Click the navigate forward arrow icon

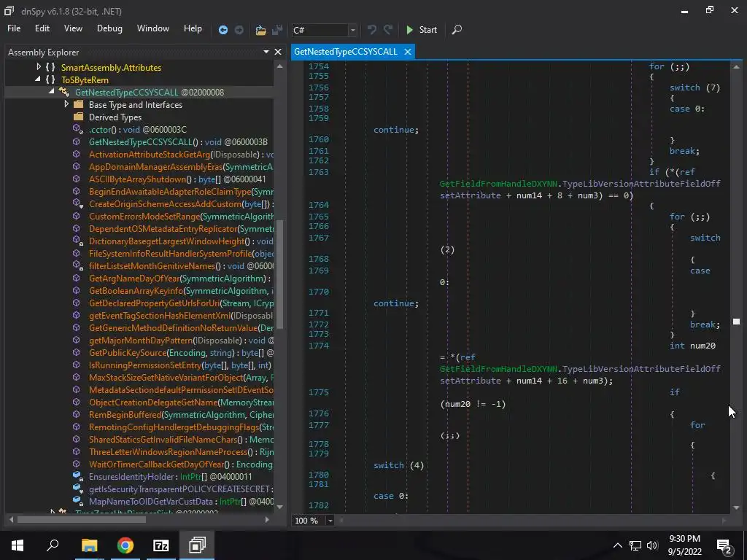click(x=239, y=30)
